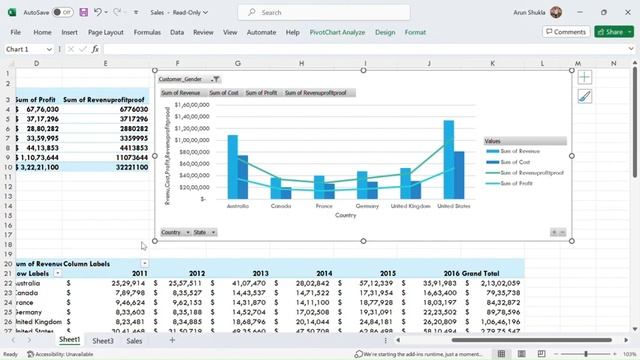Click the zoom slider handle
Viewport: 640px width, 360px height.
pos(586,354)
